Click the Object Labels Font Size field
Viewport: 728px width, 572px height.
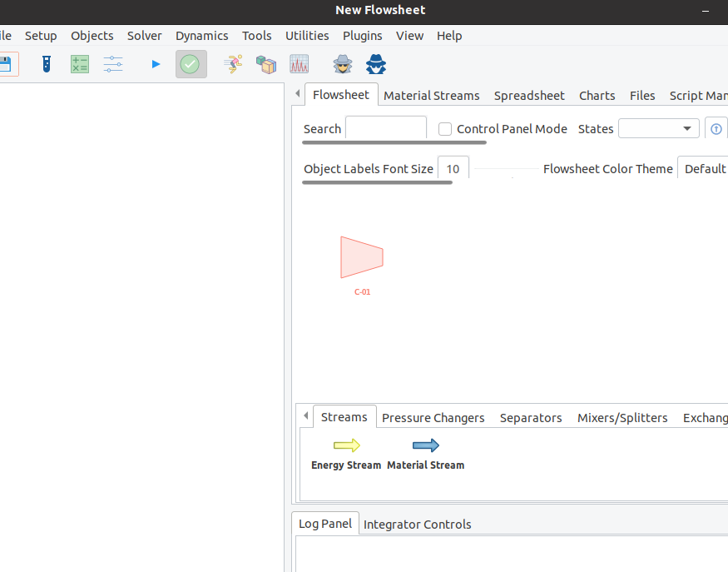[453, 167]
